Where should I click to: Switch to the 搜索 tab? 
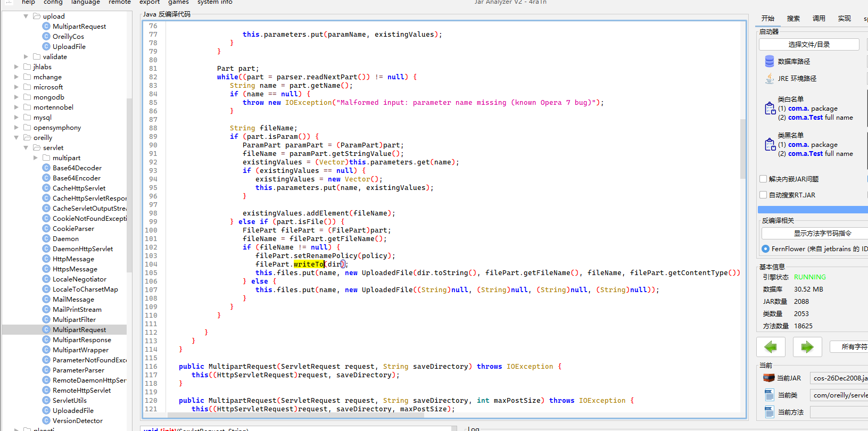click(793, 18)
